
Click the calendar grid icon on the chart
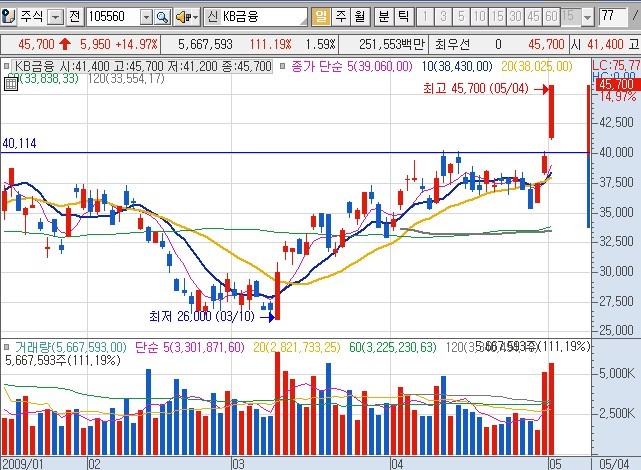[11, 84]
